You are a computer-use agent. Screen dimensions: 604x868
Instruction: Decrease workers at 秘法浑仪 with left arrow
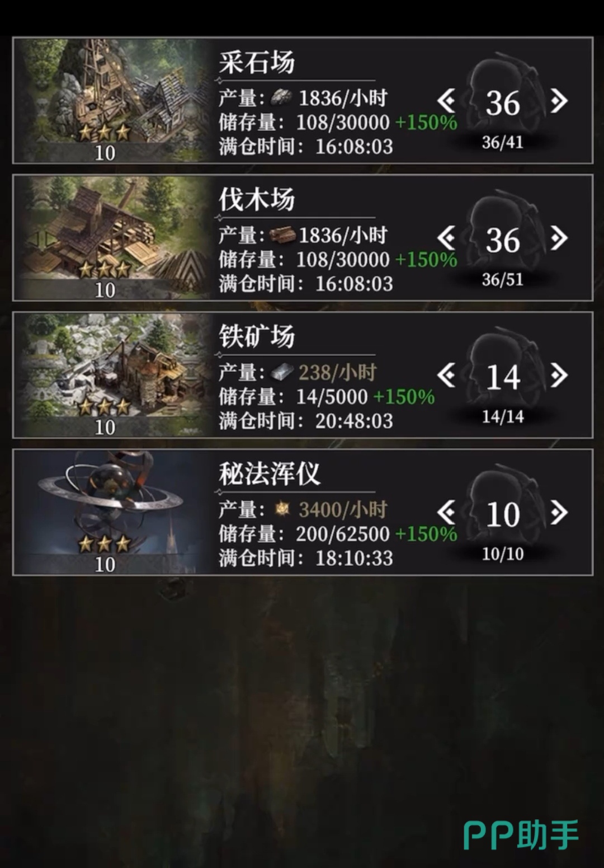(447, 513)
